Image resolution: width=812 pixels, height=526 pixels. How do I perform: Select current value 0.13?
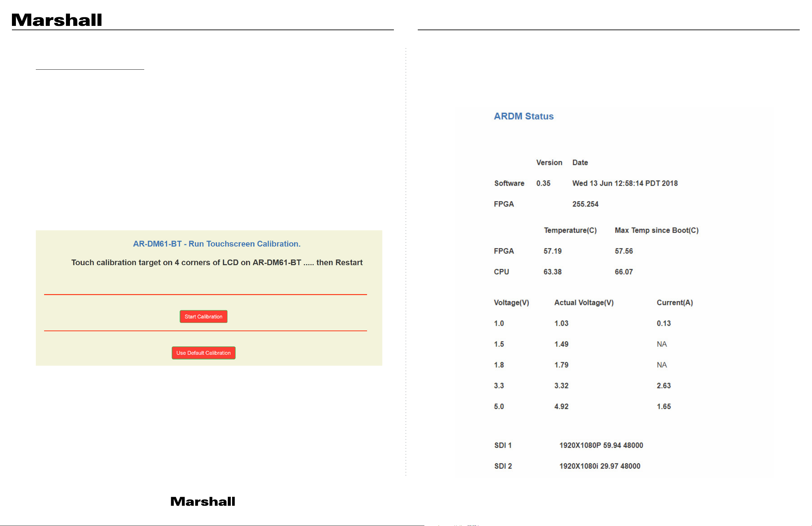[x=663, y=323]
